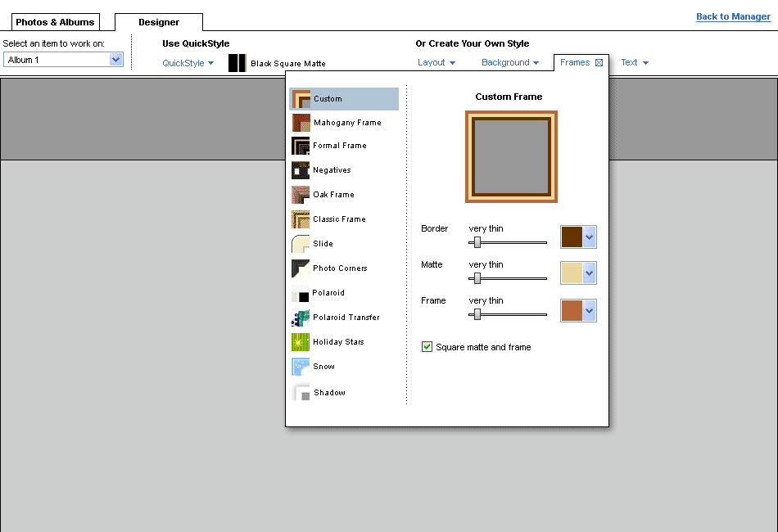Switch to the Designer tab

pyautogui.click(x=159, y=22)
